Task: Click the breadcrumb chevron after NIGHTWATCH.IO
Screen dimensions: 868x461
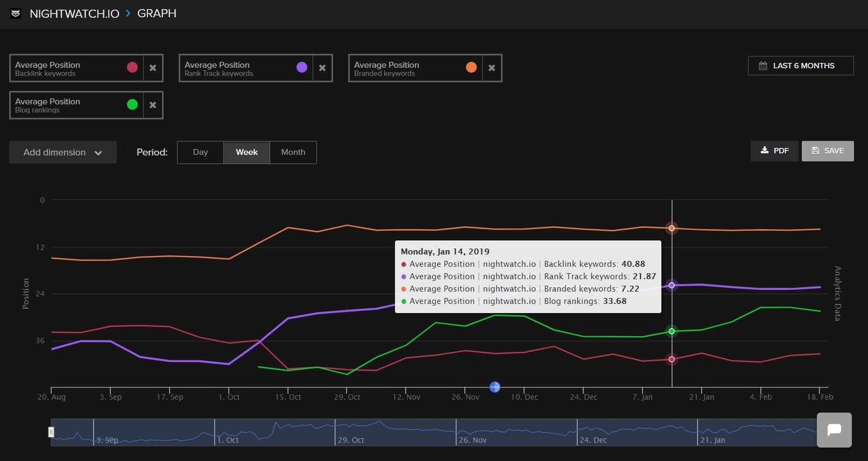Action: (128, 13)
